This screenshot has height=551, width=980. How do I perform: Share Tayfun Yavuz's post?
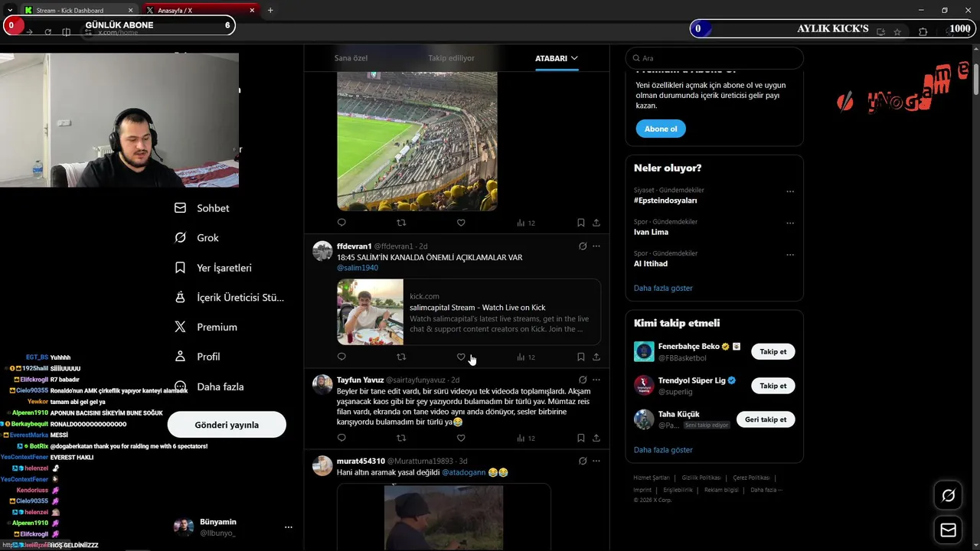tap(596, 438)
